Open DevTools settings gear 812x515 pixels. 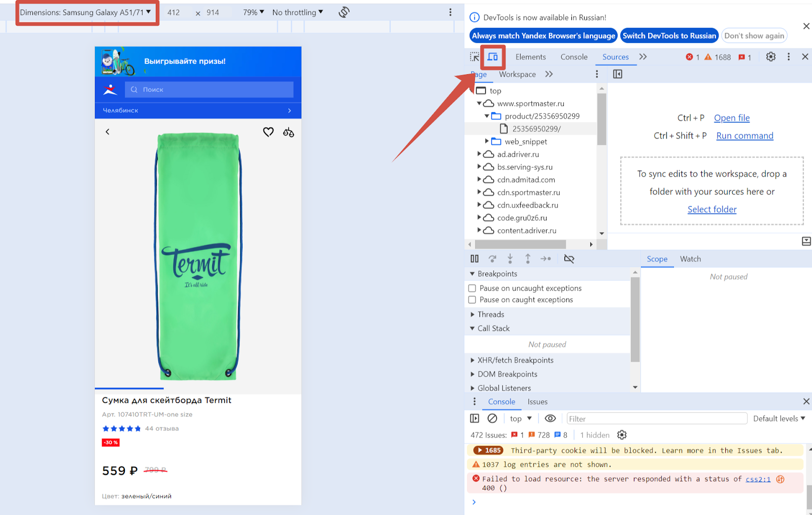point(770,57)
